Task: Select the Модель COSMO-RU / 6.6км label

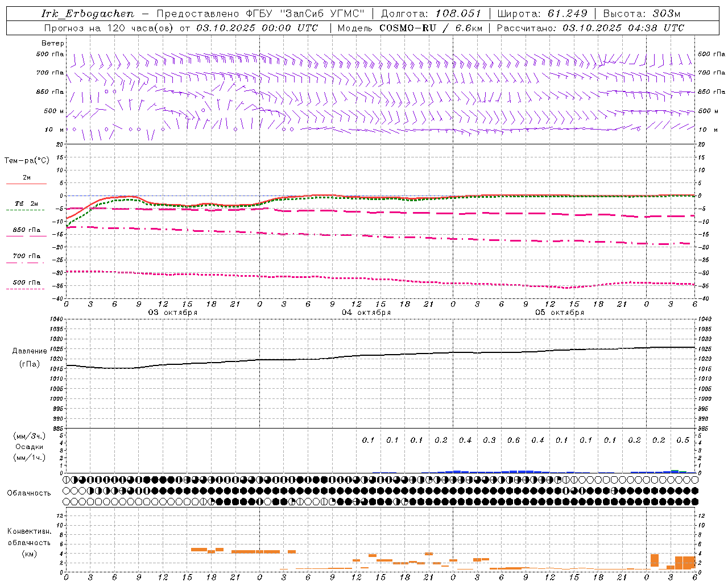Action: pos(410,28)
